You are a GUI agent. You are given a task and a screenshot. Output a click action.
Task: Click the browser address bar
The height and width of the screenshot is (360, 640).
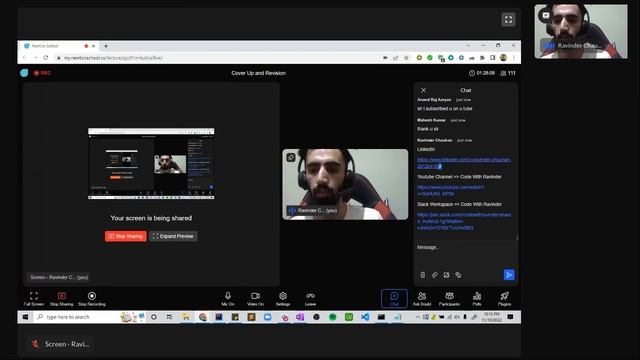[x=216, y=58]
